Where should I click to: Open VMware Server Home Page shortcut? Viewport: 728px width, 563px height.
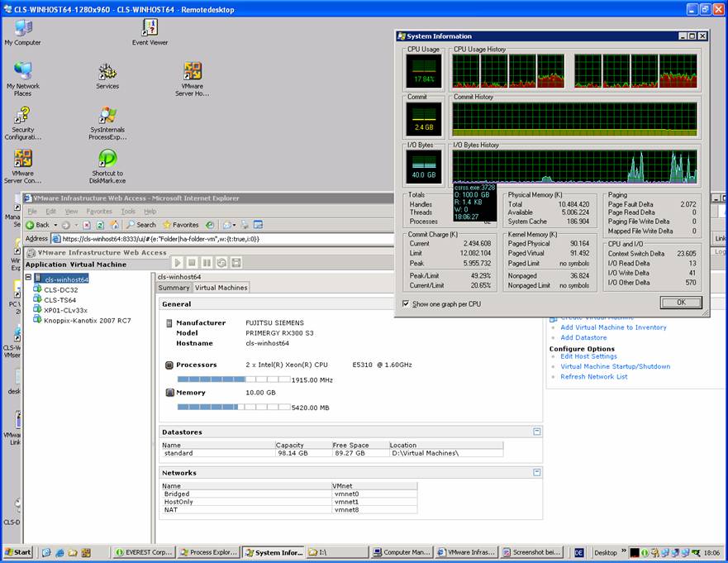click(193, 79)
